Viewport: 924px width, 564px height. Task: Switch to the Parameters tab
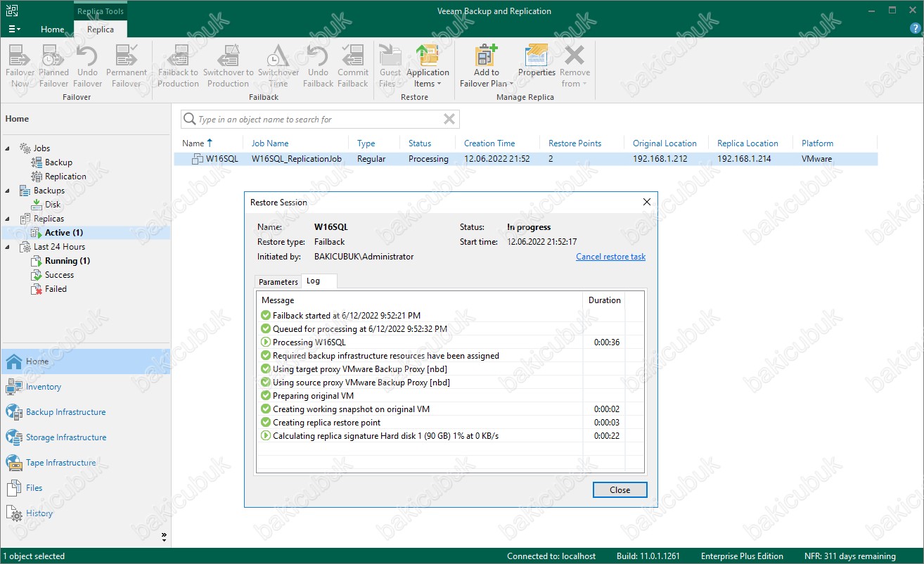(x=278, y=282)
